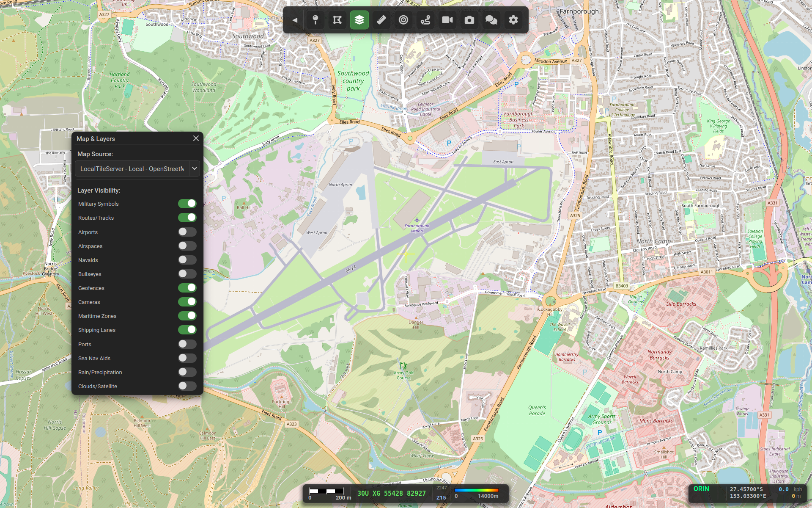Screen dimensions: 812x508
Task: Open the geofence drawing tool
Action: [337, 20]
